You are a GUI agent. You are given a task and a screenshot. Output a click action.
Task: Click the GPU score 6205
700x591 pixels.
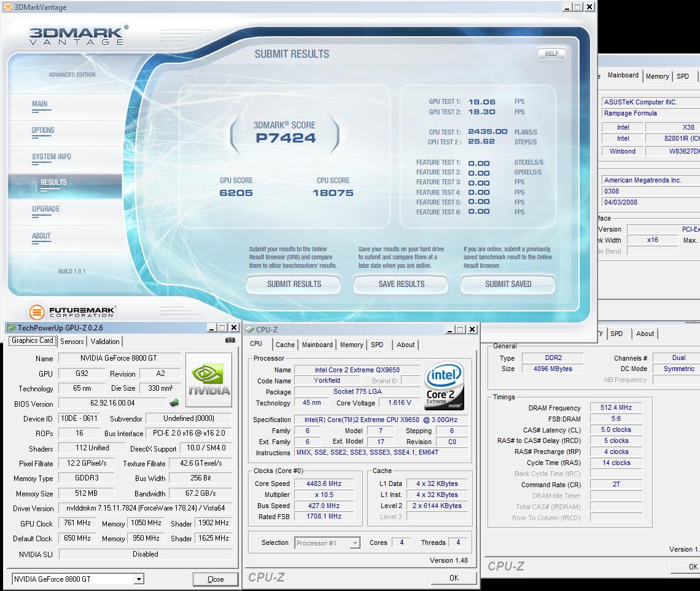236,193
